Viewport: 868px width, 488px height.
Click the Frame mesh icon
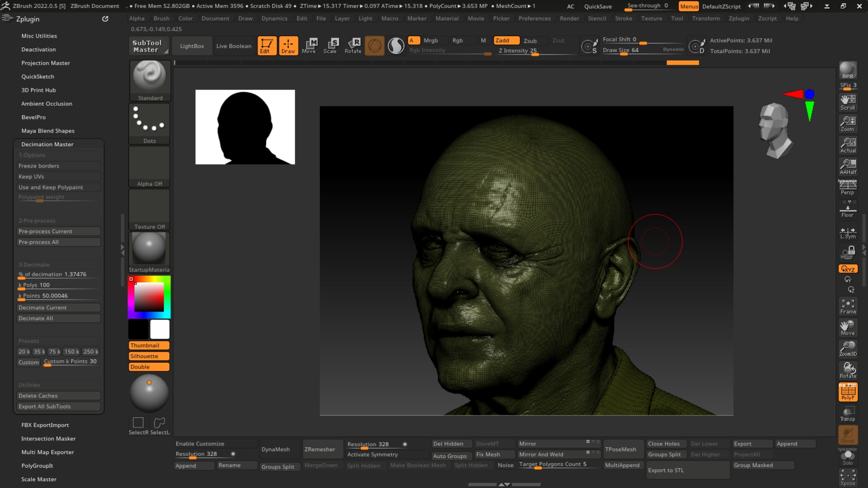point(848,306)
